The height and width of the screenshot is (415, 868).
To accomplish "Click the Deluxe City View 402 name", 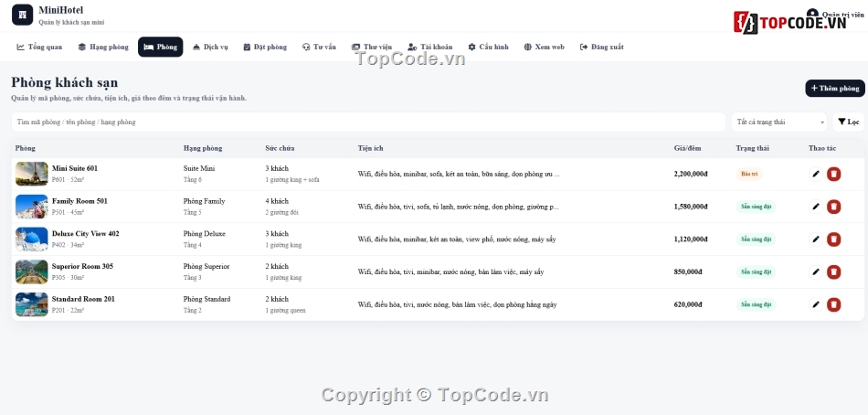I will coord(85,234).
